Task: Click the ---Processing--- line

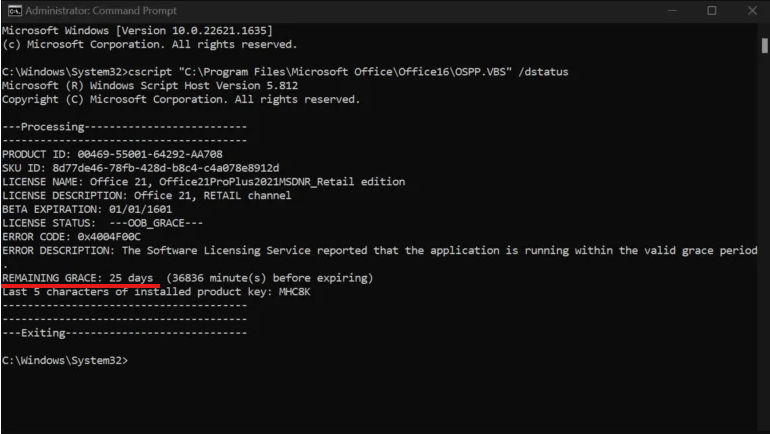Action: (x=124, y=127)
